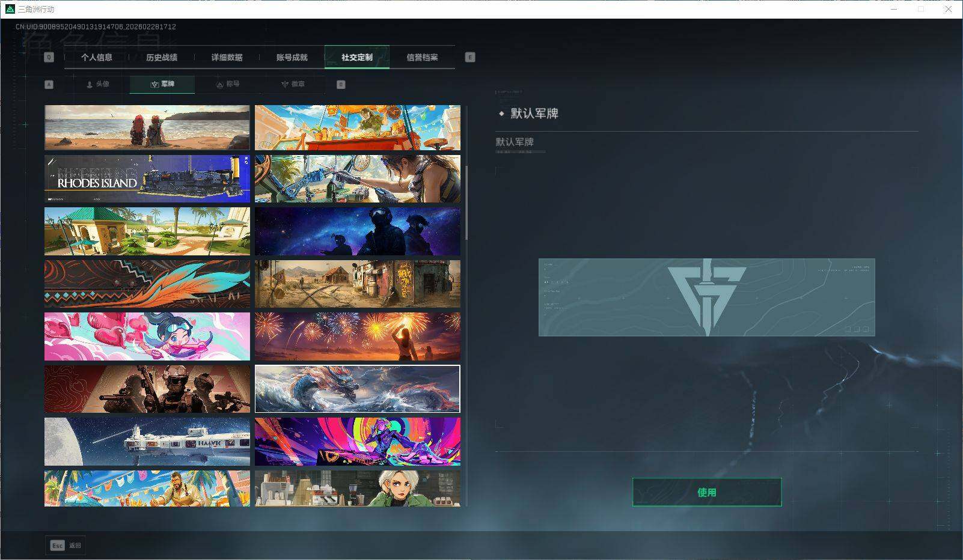Select the woman mechanic workshop dog tag

tap(358, 179)
